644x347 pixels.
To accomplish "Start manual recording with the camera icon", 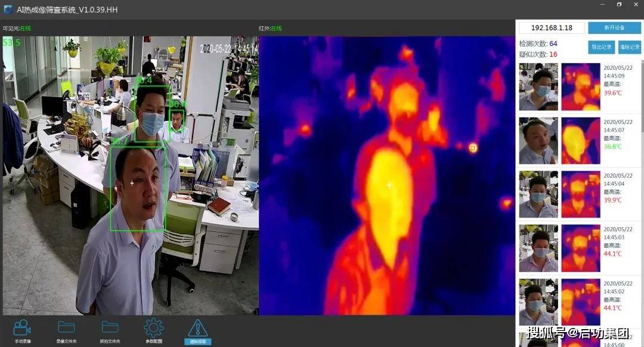I will 22,327.
